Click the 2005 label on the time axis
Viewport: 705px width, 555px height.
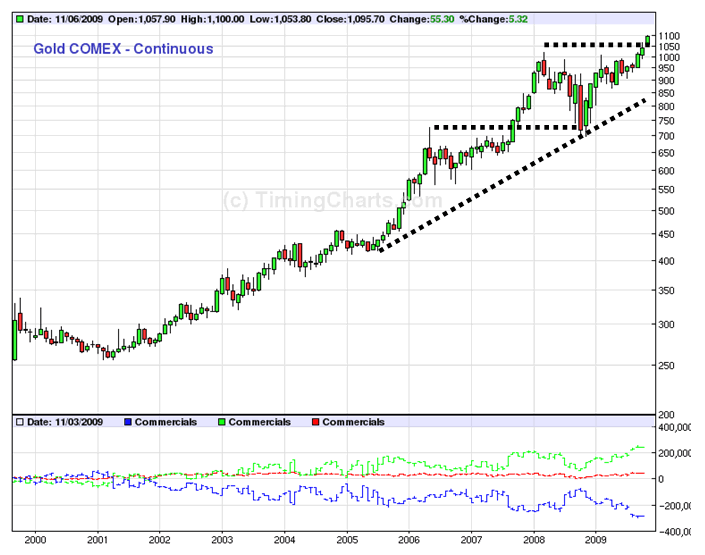click(345, 539)
